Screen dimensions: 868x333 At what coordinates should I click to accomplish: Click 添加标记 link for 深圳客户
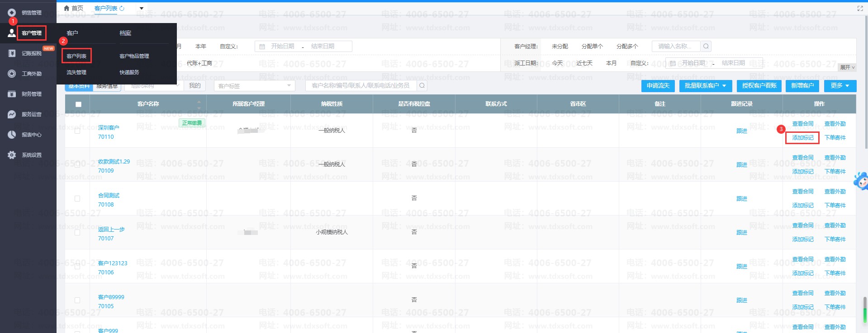(x=802, y=138)
